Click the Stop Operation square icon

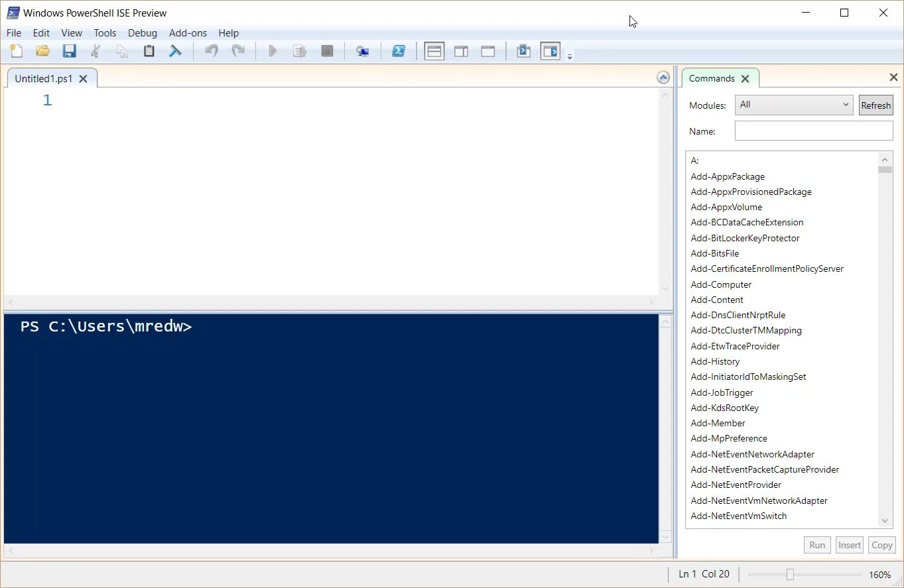tap(327, 51)
